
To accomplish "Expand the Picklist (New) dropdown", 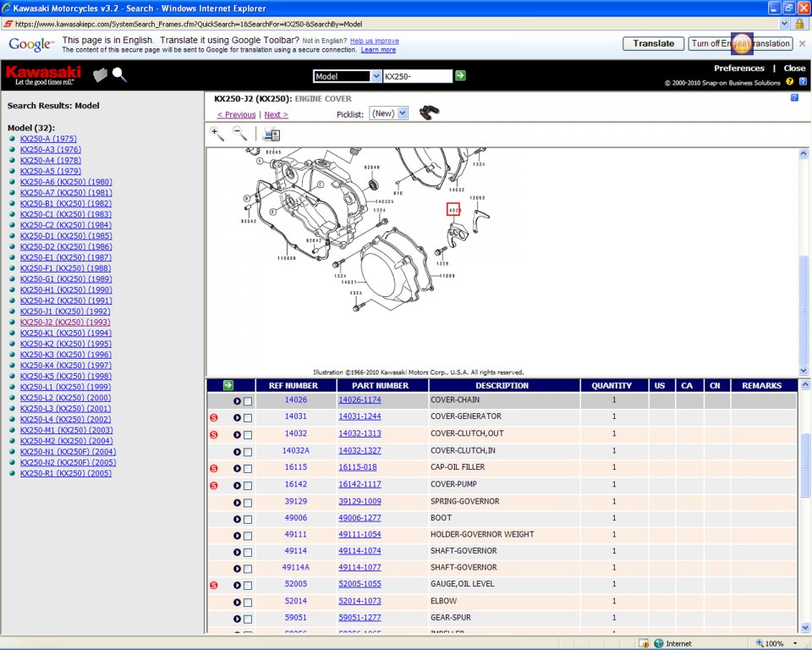I will (x=389, y=113).
